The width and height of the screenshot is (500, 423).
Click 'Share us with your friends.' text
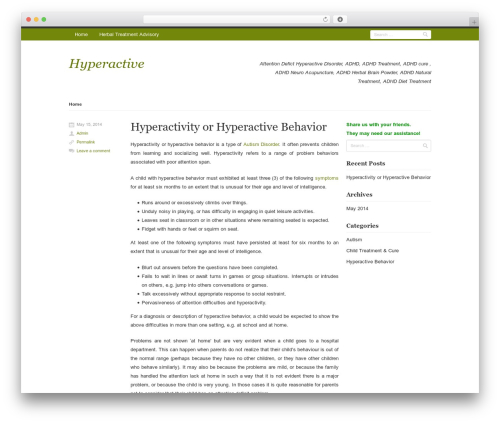point(378,125)
